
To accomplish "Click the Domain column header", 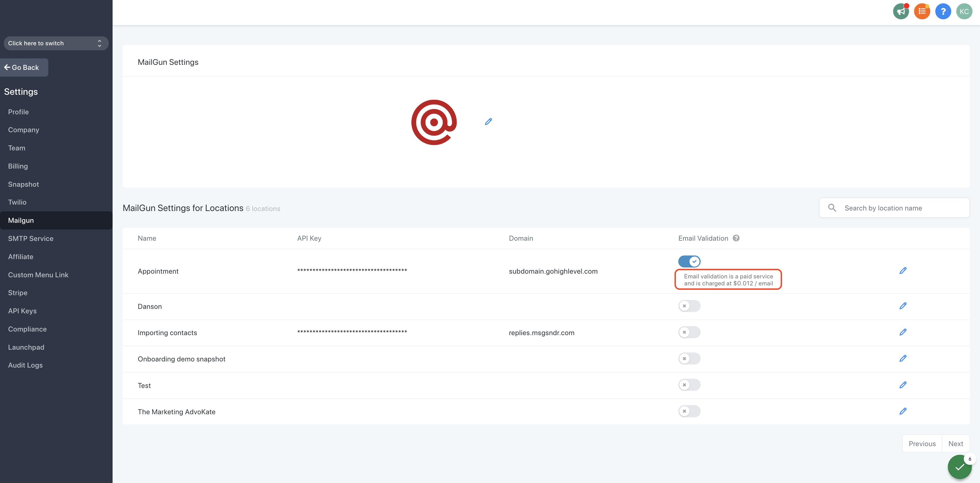I will tap(521, 238).
